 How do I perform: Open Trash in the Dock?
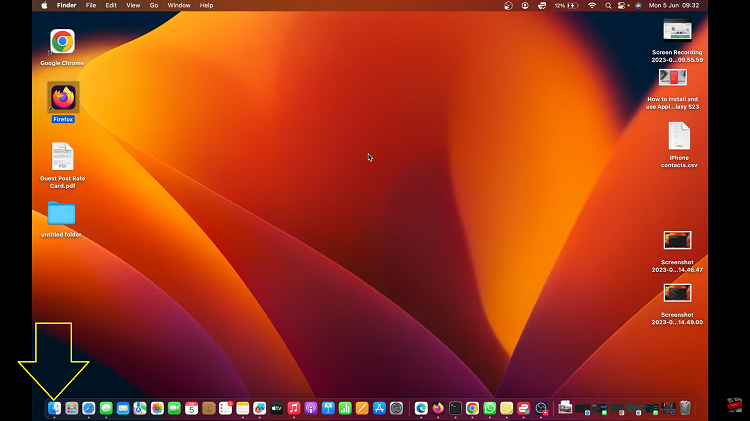[x=685, y=408]
